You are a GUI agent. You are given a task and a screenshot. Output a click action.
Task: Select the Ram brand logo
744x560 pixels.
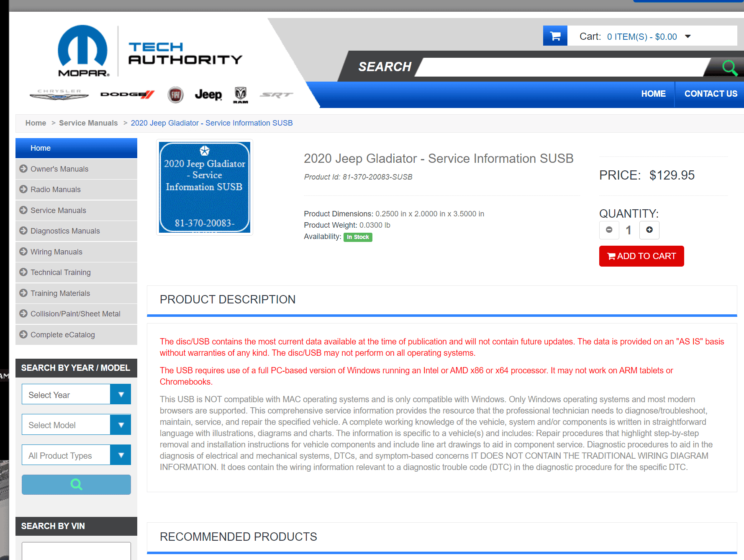pos(241,95)
